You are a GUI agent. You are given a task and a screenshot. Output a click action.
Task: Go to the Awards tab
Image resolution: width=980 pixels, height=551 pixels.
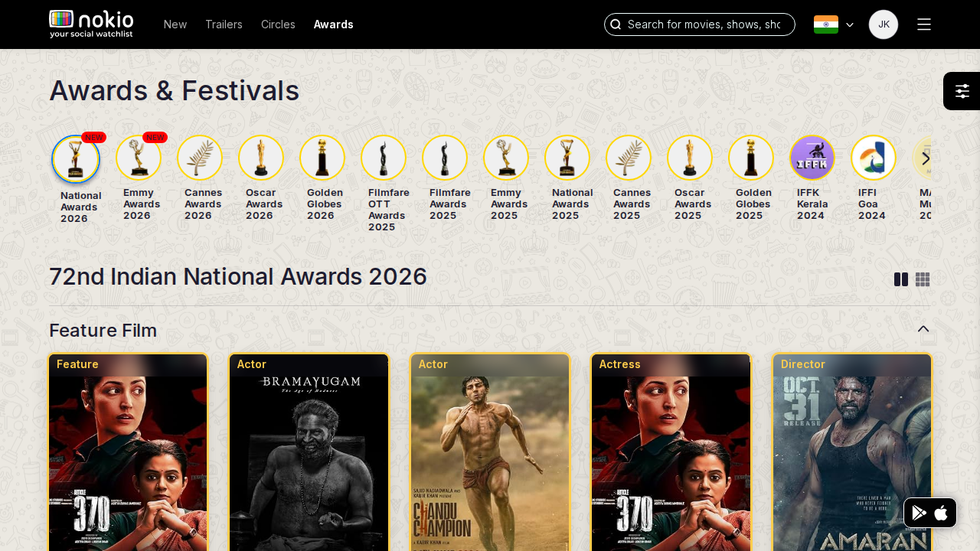click(x=334, y=24)
